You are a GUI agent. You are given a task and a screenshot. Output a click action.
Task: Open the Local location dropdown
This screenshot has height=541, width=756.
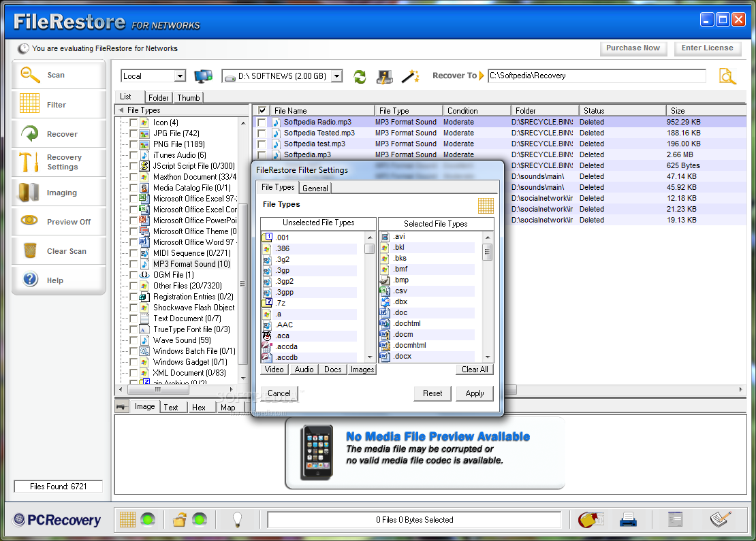pos(180,76)
